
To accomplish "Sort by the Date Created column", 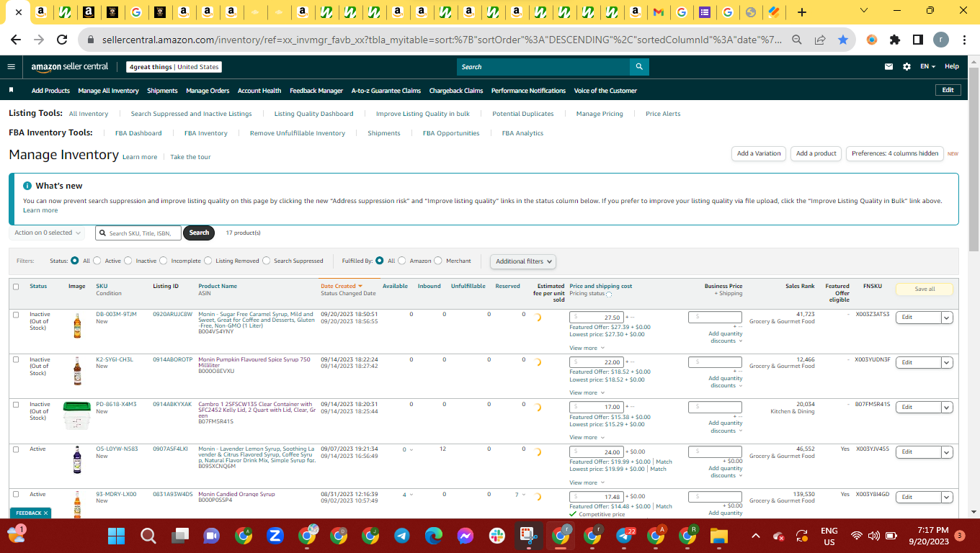I will (342, 286).
